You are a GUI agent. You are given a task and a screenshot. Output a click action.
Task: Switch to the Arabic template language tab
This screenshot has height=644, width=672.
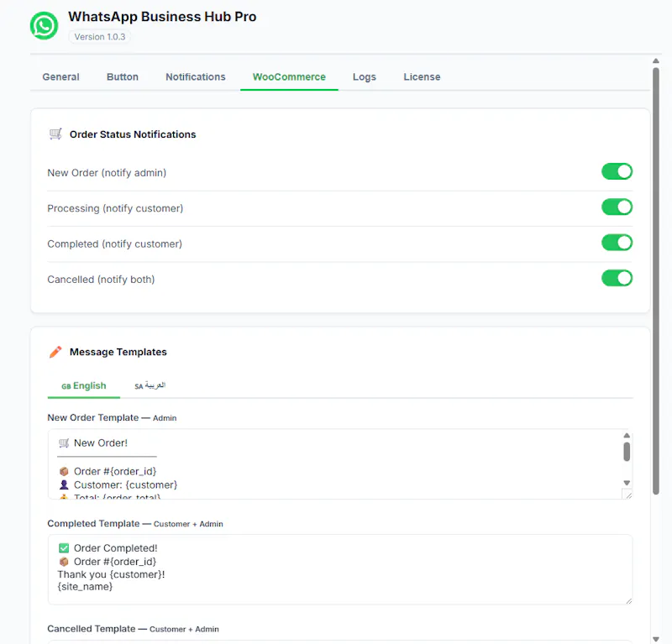150,385
